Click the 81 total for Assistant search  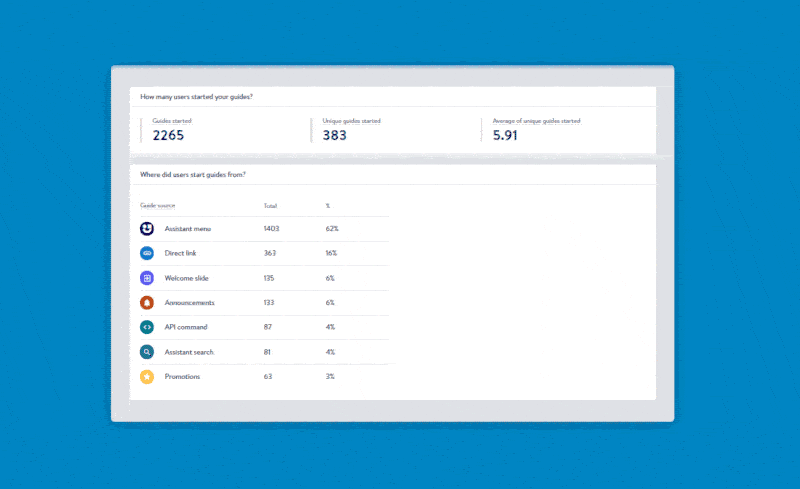click(x=267, y=352)
